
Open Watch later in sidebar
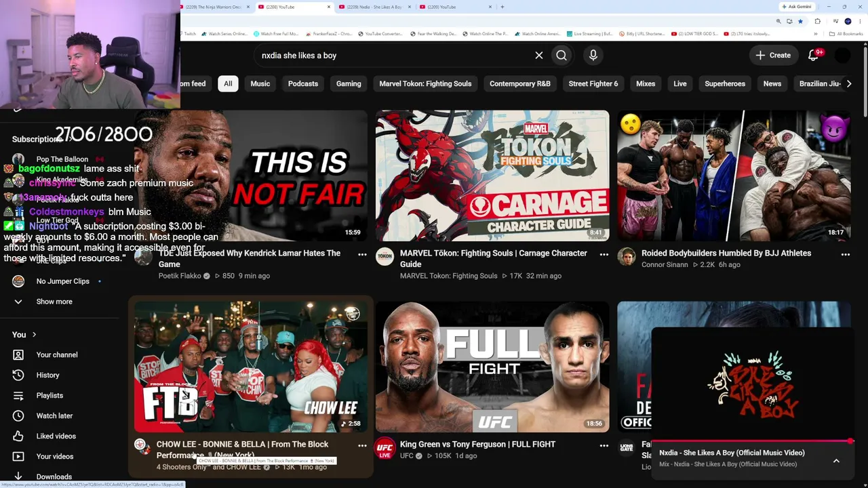click(54, 415)
